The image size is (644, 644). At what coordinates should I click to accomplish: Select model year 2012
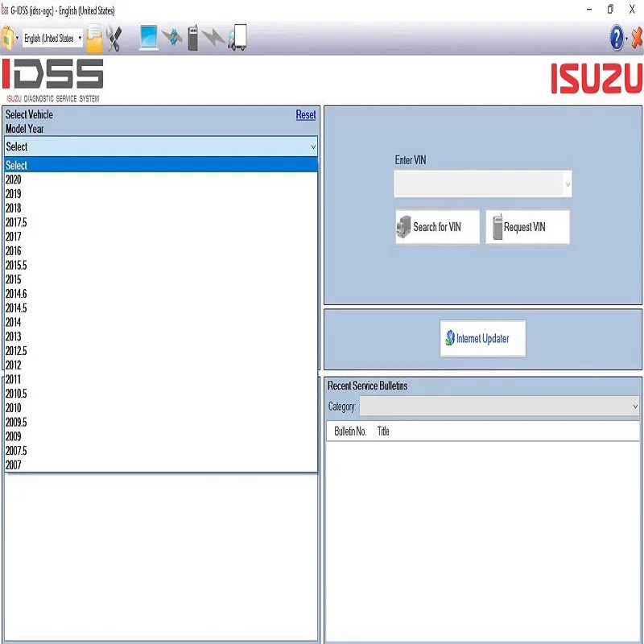coord(161,365)
